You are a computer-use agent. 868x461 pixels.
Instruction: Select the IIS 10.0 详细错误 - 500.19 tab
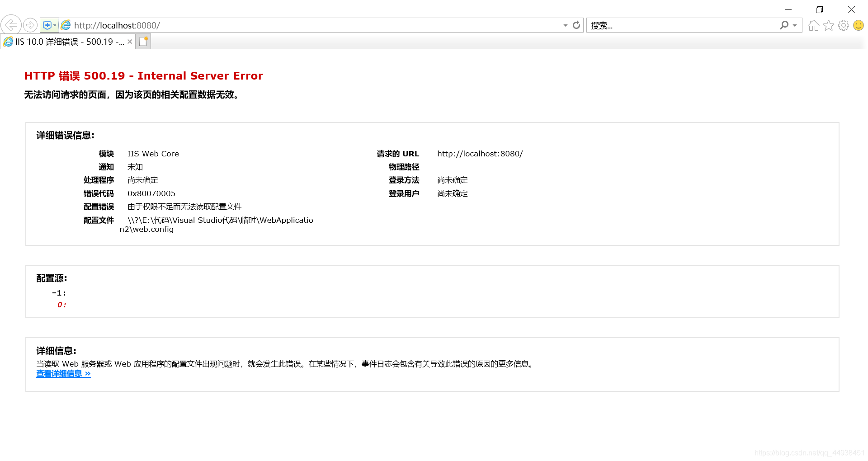click(x=68, y=42)
